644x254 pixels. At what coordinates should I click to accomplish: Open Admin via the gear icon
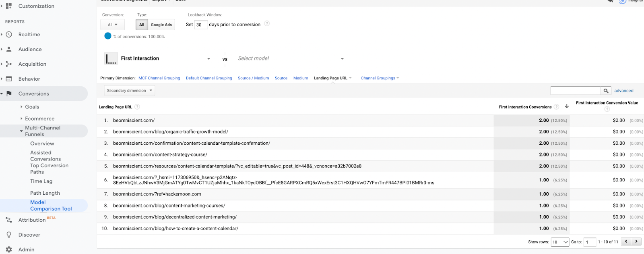click(x=9, y=250)
